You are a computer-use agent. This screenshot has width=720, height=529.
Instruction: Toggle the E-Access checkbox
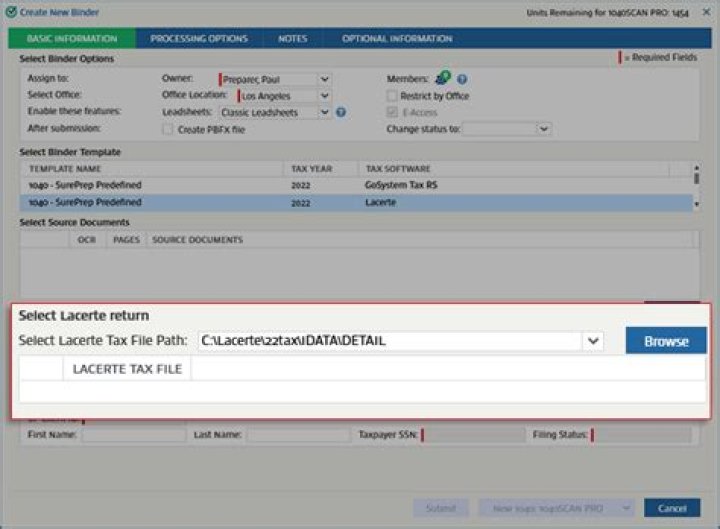[x=393, y=112]
